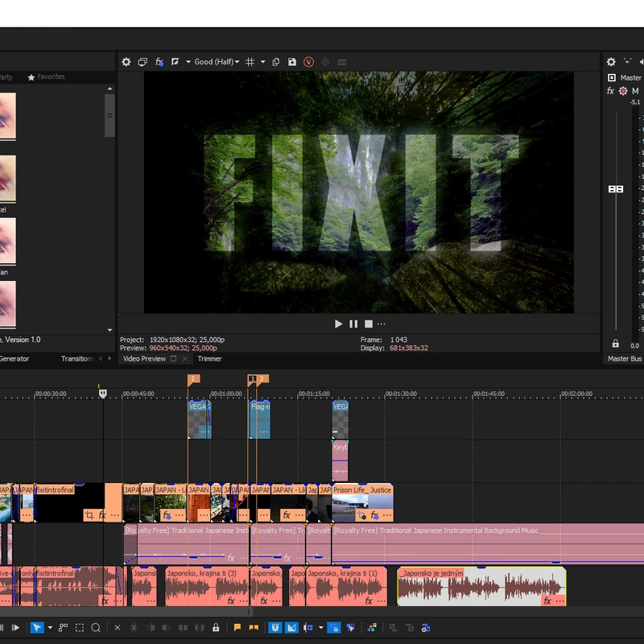Toggle the preview Overlays grid icon

click(x=250, y=62)
